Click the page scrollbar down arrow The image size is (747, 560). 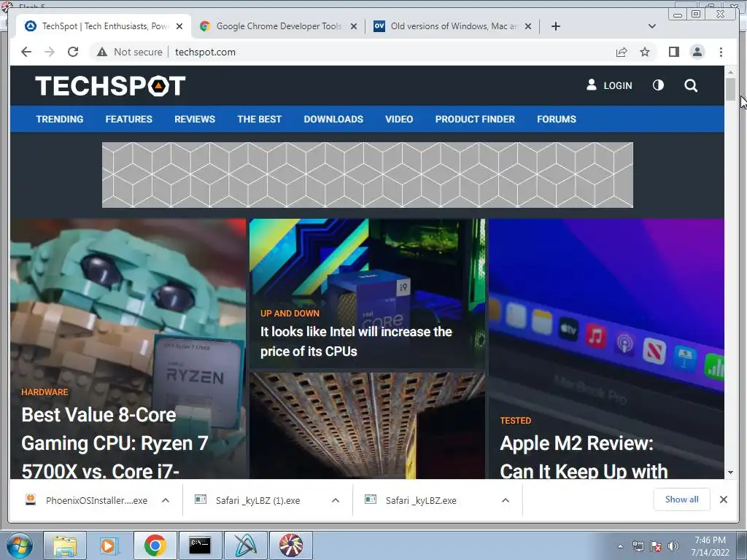[730, 472]
